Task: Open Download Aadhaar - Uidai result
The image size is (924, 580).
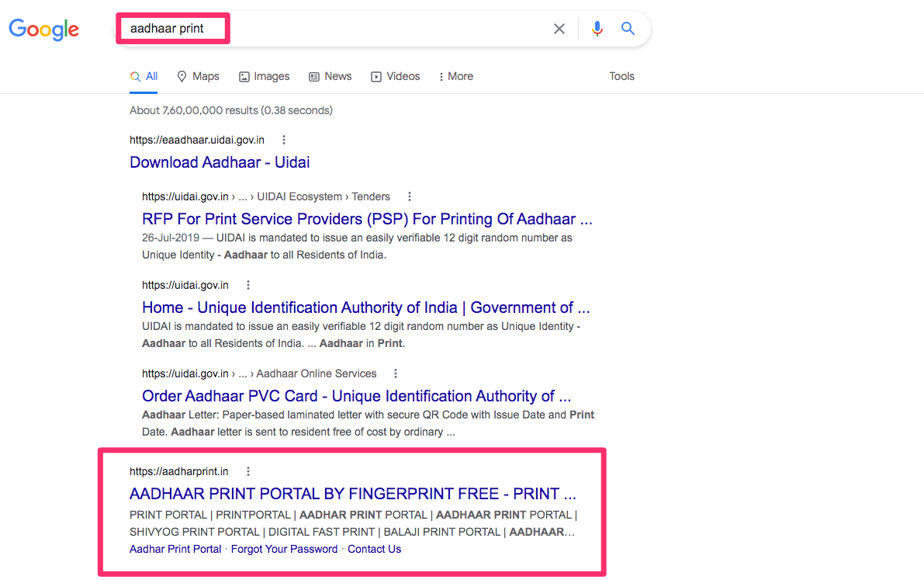Action: pyautogui.click(x=220, y=162)
